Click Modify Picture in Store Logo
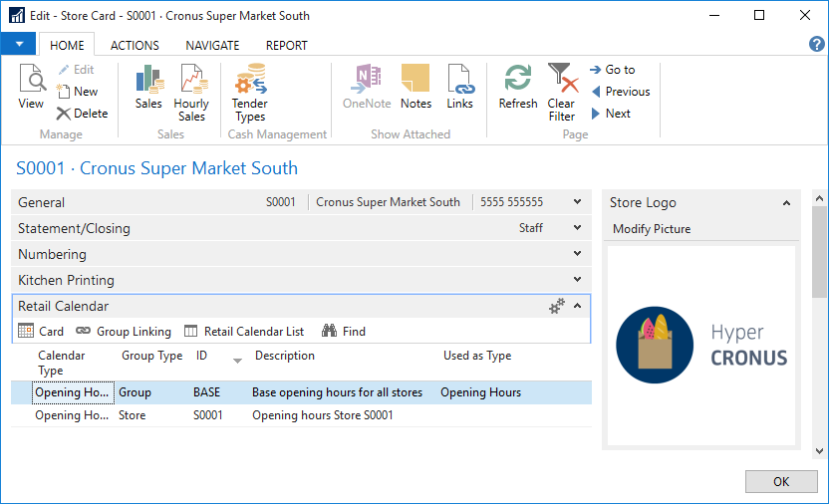The height and width of the screenshot is (504, 829). tap(652, 229)
